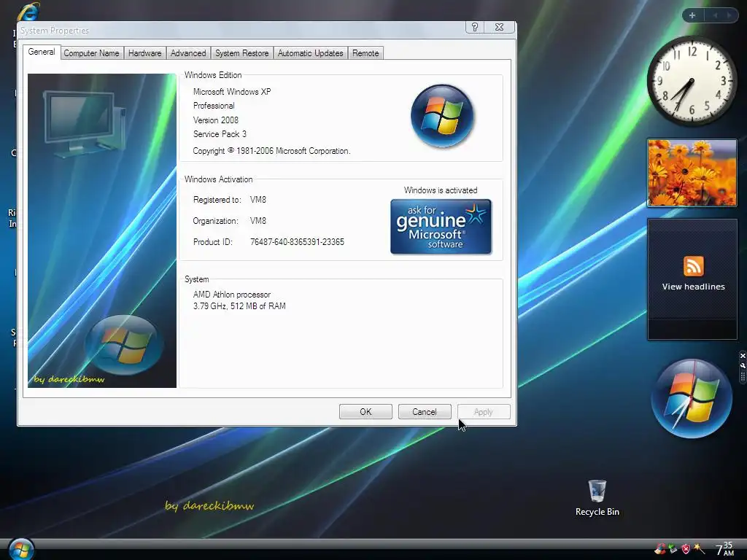Close the Windows orb gadget with X
Screen dimensions: 747x560
743,356
